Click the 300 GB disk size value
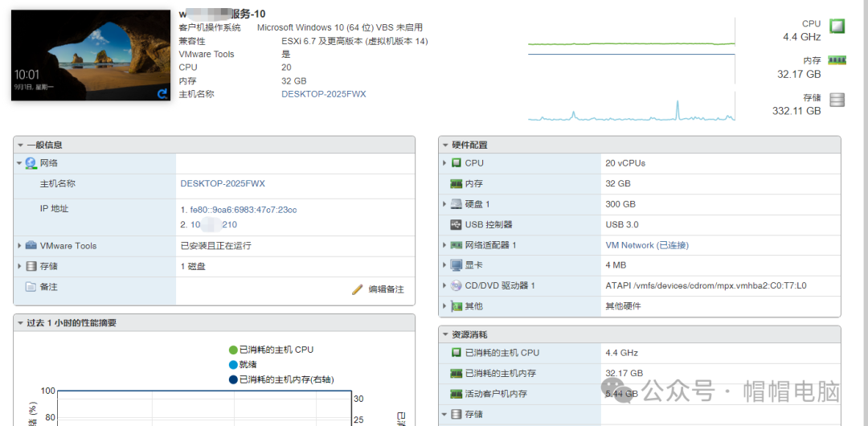 tap(620, 204)
